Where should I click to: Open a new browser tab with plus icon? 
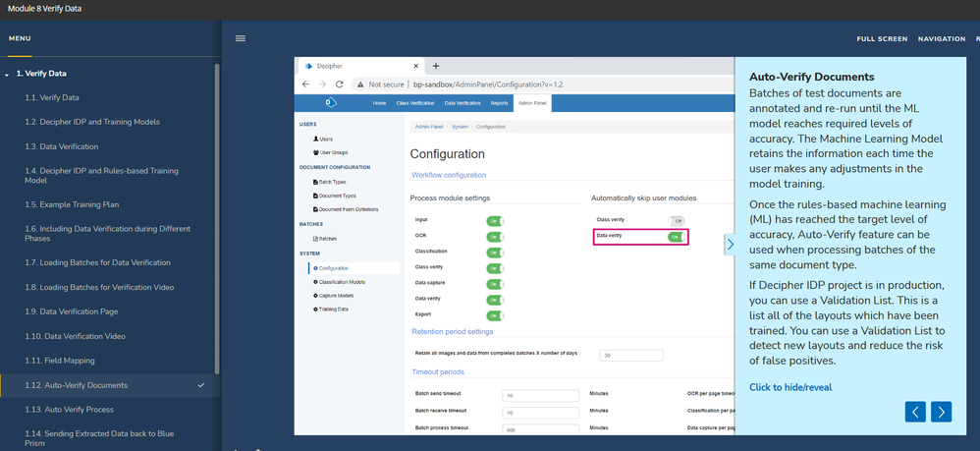pyautogui.click(x=436, y=66)
